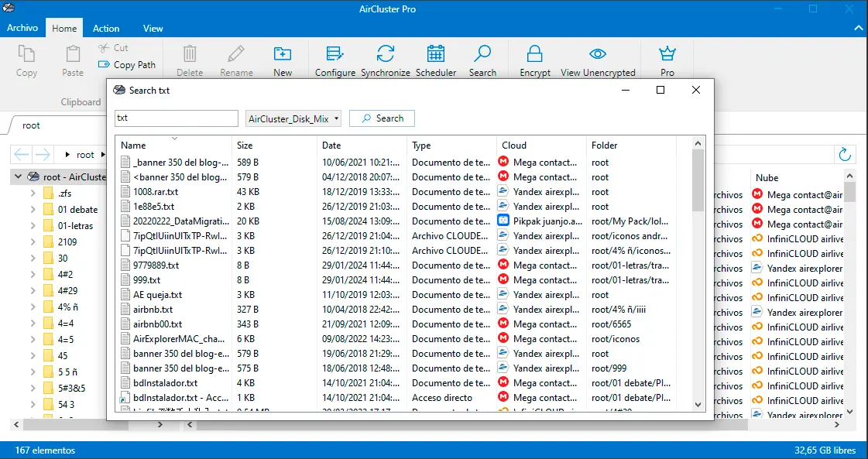Click the Rename pencil icon
This screenshot has width=868, height=459.
tap(236, 53)
